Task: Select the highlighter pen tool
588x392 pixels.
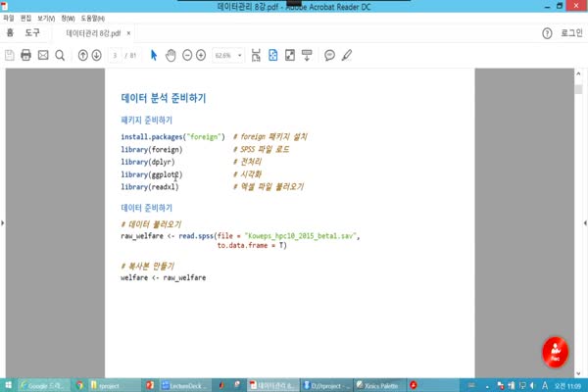Action: [345, 55]
